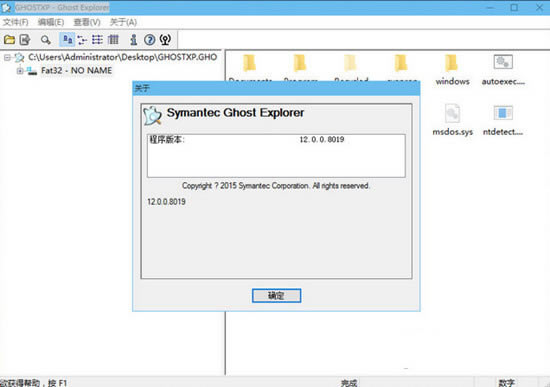Image resolution: width=550 pixels, height=387 pixels.
Task: Minimize the Ghost Explorer window
Action: click(490, 7)
